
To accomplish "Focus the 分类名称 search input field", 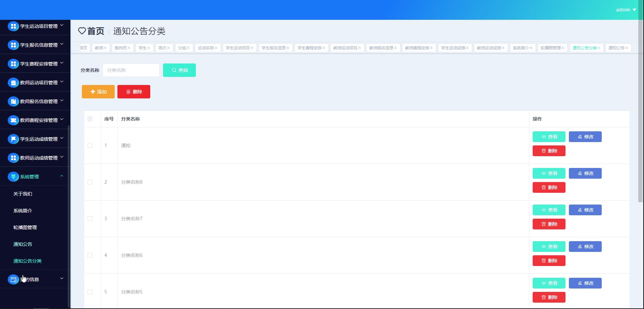I will point(131,70).
